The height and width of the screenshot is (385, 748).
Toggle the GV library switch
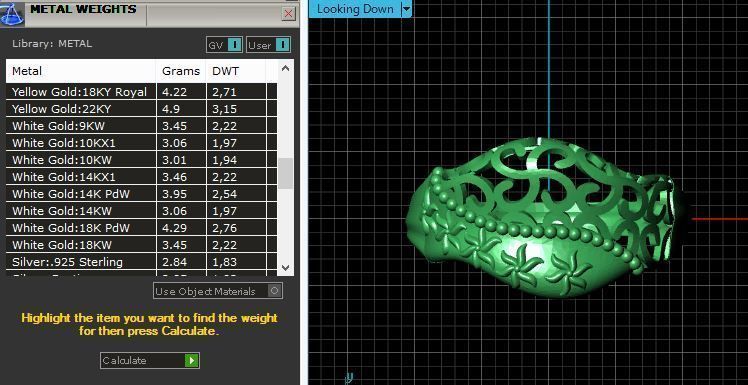tap(225, 45)
